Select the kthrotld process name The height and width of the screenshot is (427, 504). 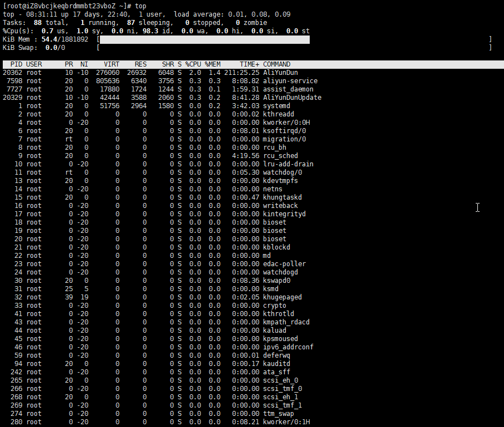tap(278, 314)
